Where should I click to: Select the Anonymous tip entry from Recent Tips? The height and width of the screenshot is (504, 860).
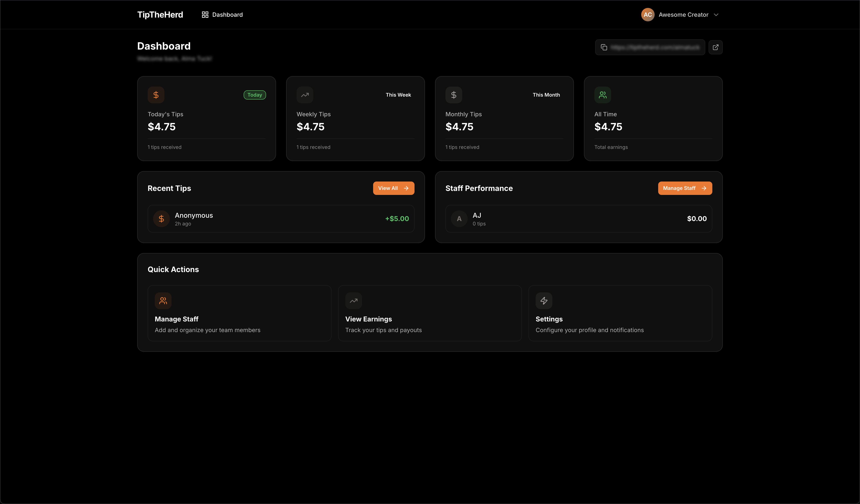[281, 219]
